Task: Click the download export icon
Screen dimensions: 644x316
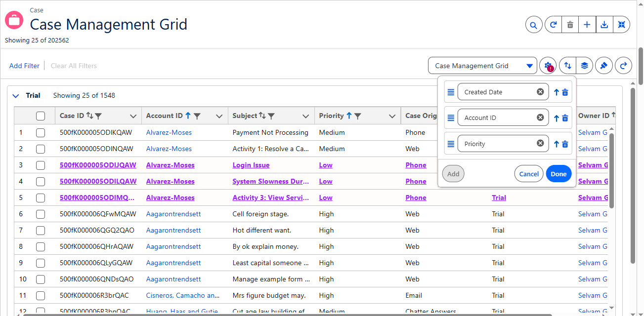Action: [x=604, y=25]
